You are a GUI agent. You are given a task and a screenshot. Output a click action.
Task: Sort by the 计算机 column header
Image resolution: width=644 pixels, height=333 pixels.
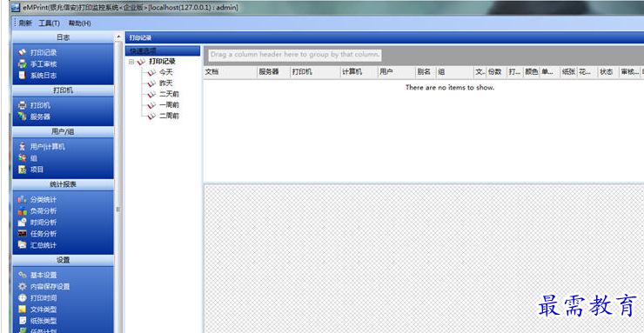pos(359,72)
